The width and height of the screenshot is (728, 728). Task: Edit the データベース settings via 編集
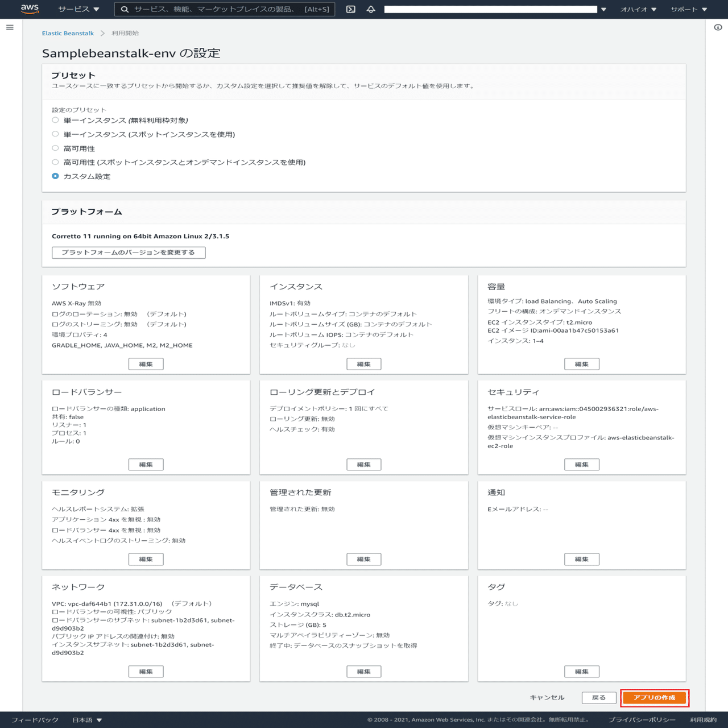363,671
